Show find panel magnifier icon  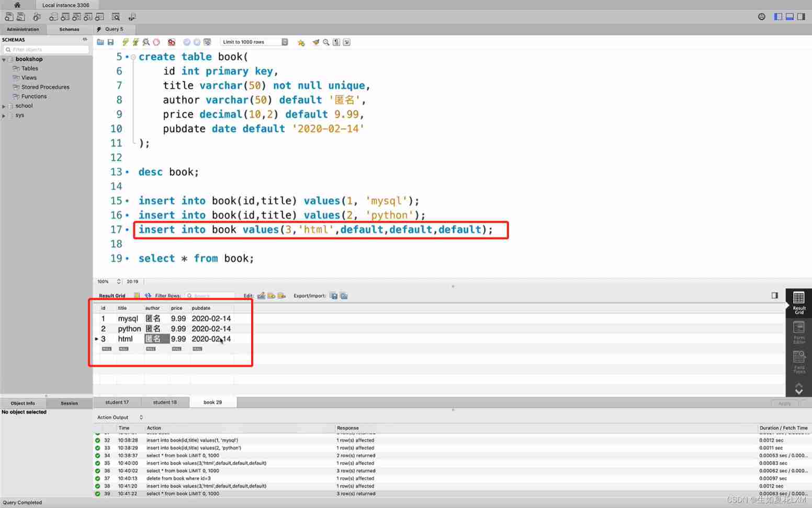tap(326, 42)
